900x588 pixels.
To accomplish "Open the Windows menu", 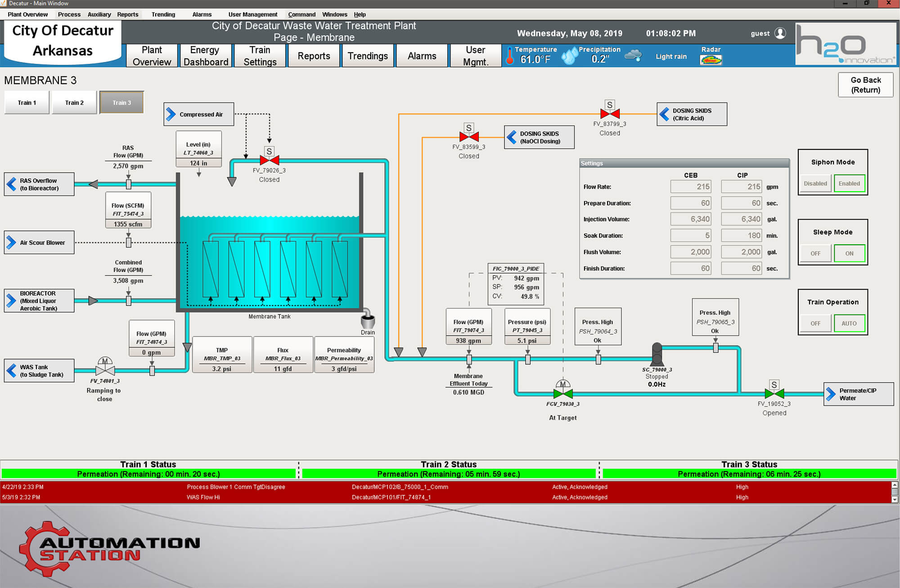I will 334,14.
